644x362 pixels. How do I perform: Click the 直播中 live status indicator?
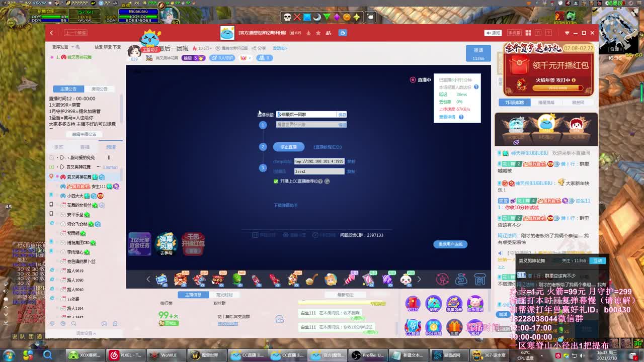[421, 80]
